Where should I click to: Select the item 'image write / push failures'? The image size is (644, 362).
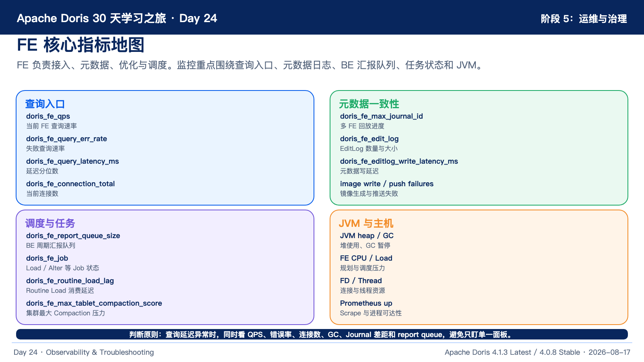click(x=387, y=184)
